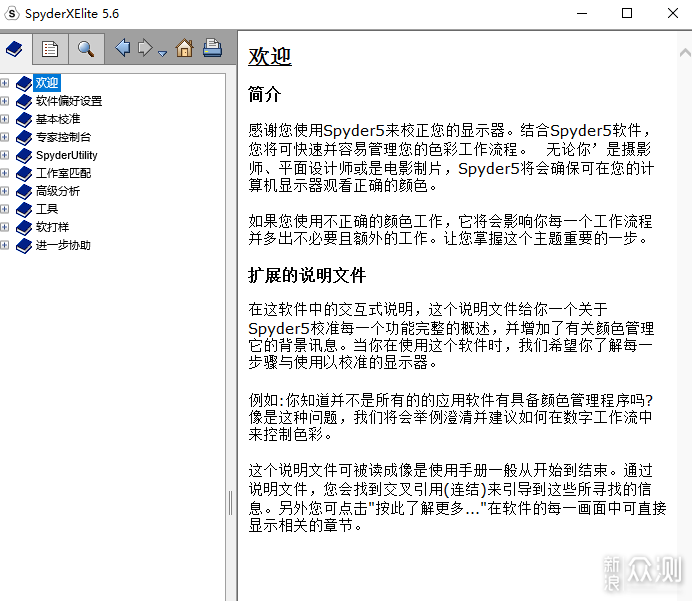Image resolution: width=692 pixels, height=601 pixels.
Task: Expand the 工具 tree node
Action: 4,209
